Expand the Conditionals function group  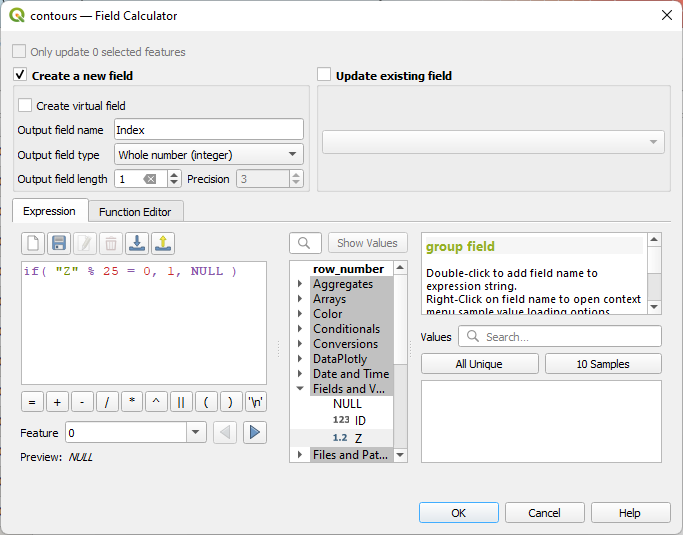[301, 329]
